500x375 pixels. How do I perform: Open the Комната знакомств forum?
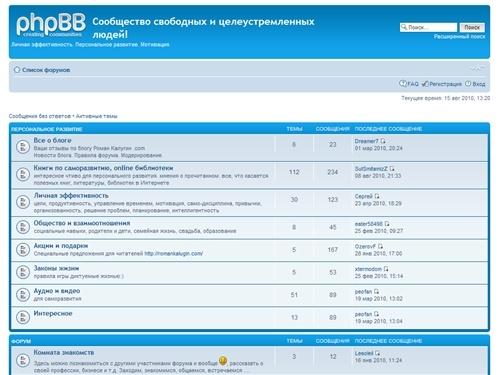pos(64,352)
